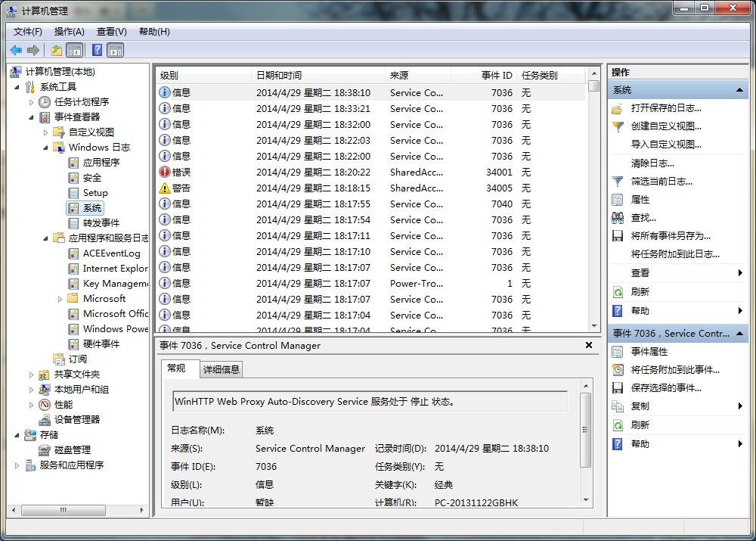Viewport: 756px width, 541px height.
Task: Click the Back arrow toolbar icon
Action: pyautogui.click(x=16, y=50)
